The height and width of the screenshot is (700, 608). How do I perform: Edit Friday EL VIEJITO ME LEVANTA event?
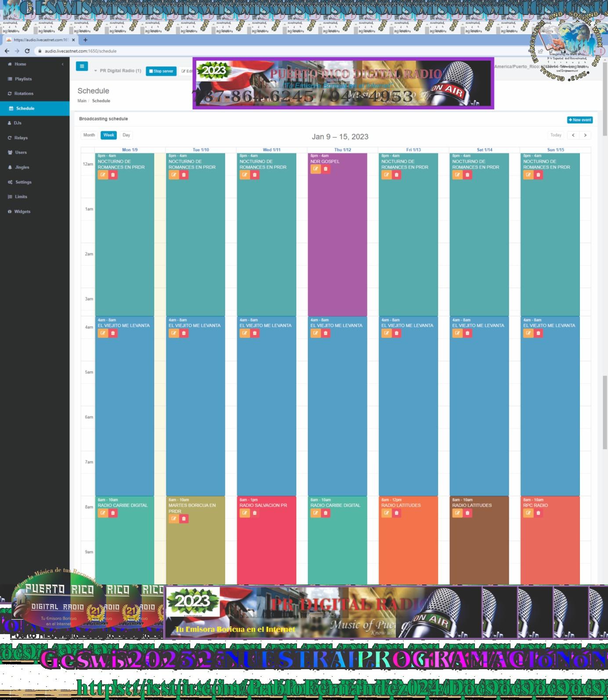coord(387,333)
